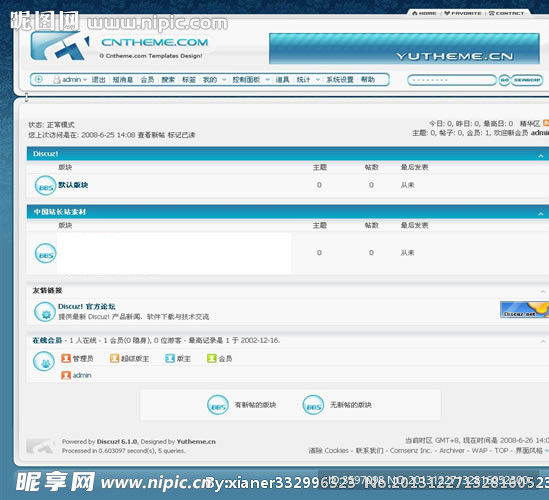Open the 搜索 search menu item
549x500 pixels.
point(168,80)
